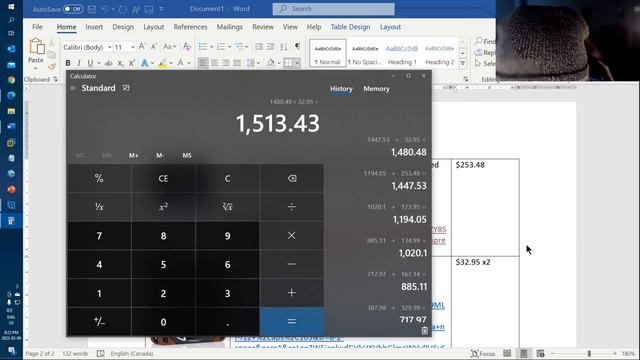Open the References ribbon tab
640x360 pixels.
190,27
